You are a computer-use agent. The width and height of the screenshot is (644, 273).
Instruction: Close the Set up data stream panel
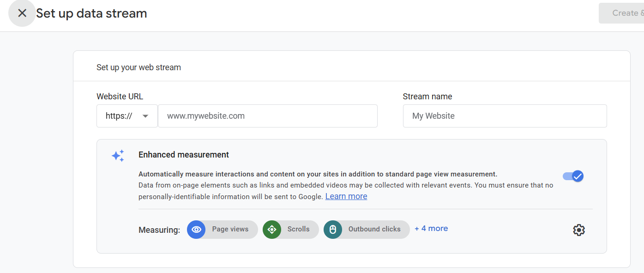click(x=22, y=13)
